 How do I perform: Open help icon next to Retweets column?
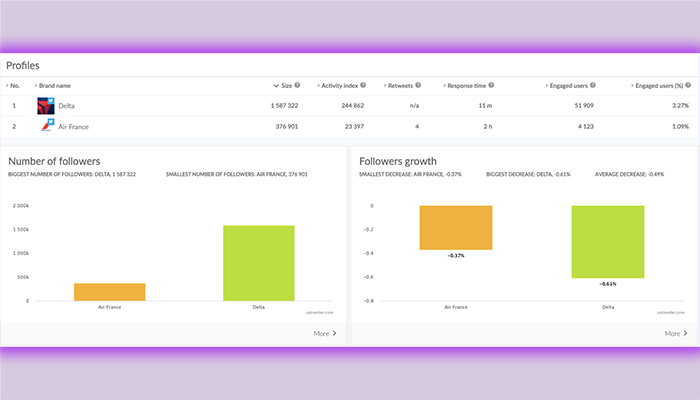click(418, 85)
